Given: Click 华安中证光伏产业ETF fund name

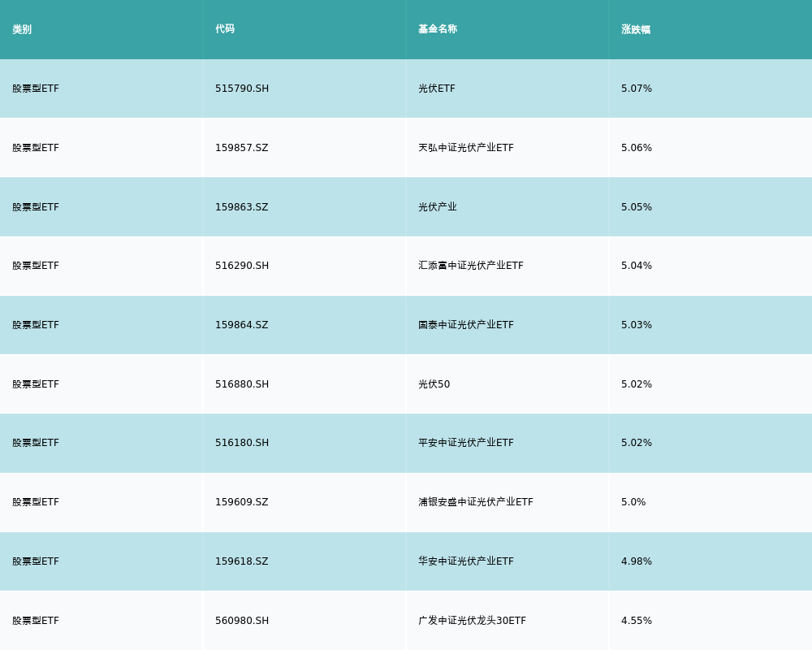Looking at the screenshot, I should pyautogui.click(x=466, y=561).
